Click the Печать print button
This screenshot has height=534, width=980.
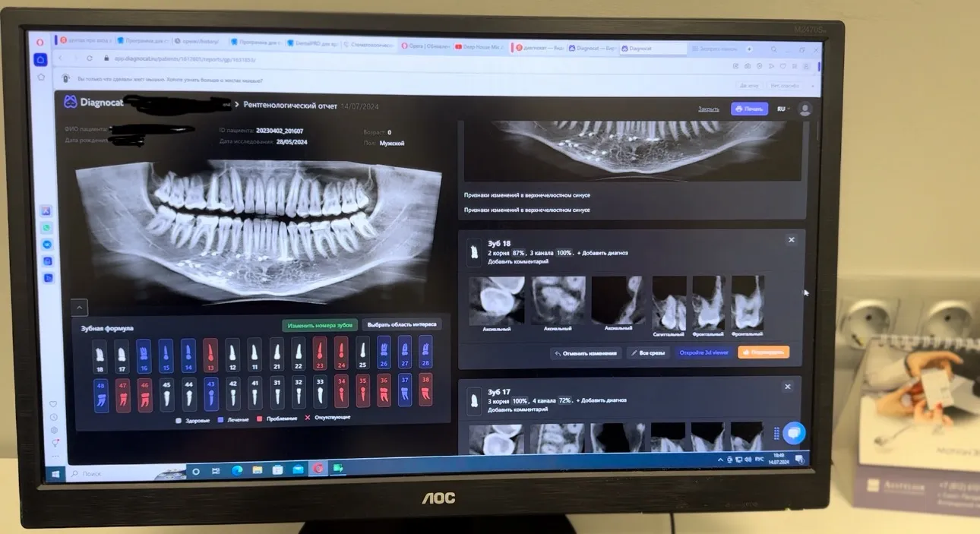tap(749, 109)
